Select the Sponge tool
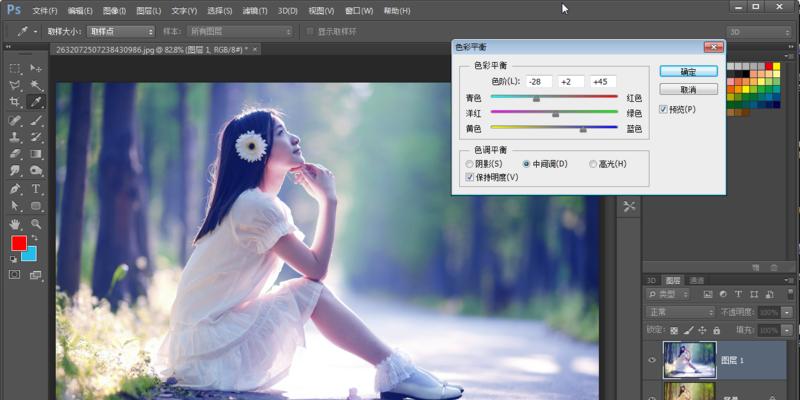The image size is (800, 400). 36,170
